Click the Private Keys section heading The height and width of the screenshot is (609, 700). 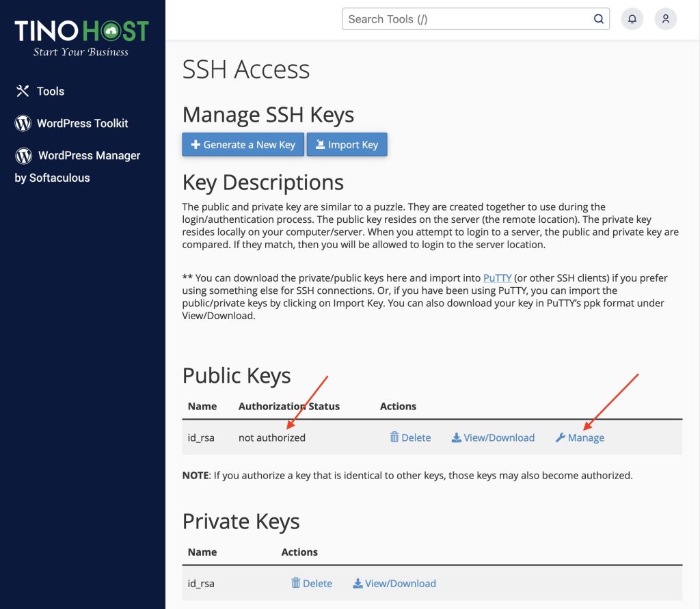[x=241, y=522]
